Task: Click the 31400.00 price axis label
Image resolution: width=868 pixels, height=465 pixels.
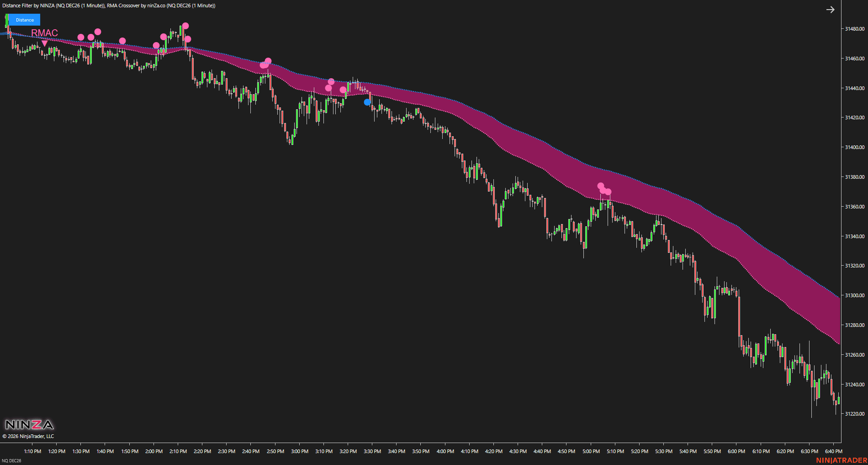Action: click(854, 147)
